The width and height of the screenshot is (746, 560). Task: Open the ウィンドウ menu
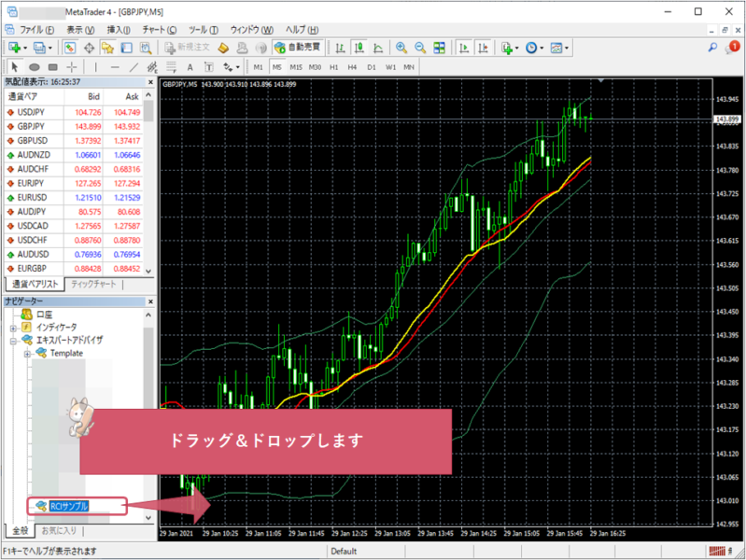251,30
